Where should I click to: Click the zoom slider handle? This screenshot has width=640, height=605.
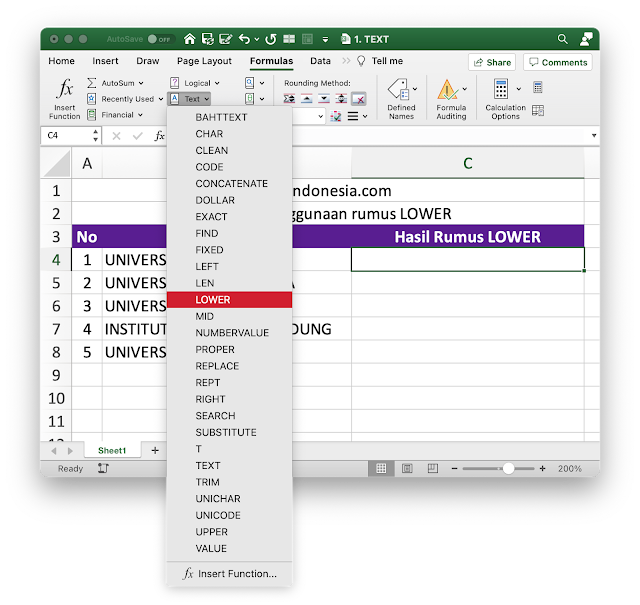click(x=508, y=468)
